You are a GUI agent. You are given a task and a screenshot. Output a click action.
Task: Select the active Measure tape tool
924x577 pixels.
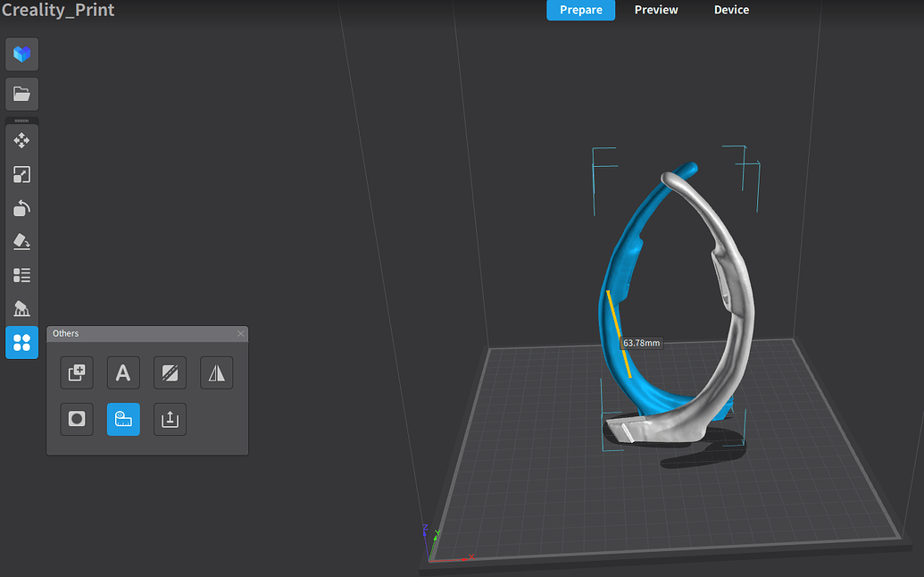pos(123,419)
